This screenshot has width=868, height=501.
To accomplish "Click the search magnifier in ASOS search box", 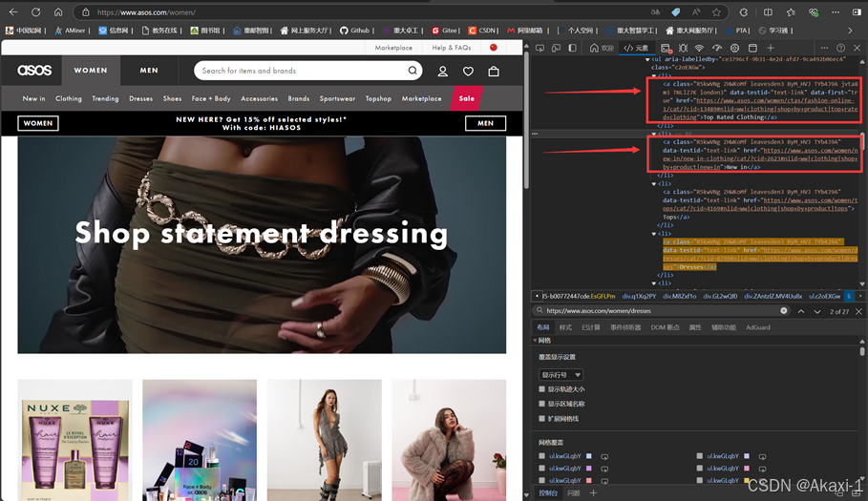I will click(413, 71).
